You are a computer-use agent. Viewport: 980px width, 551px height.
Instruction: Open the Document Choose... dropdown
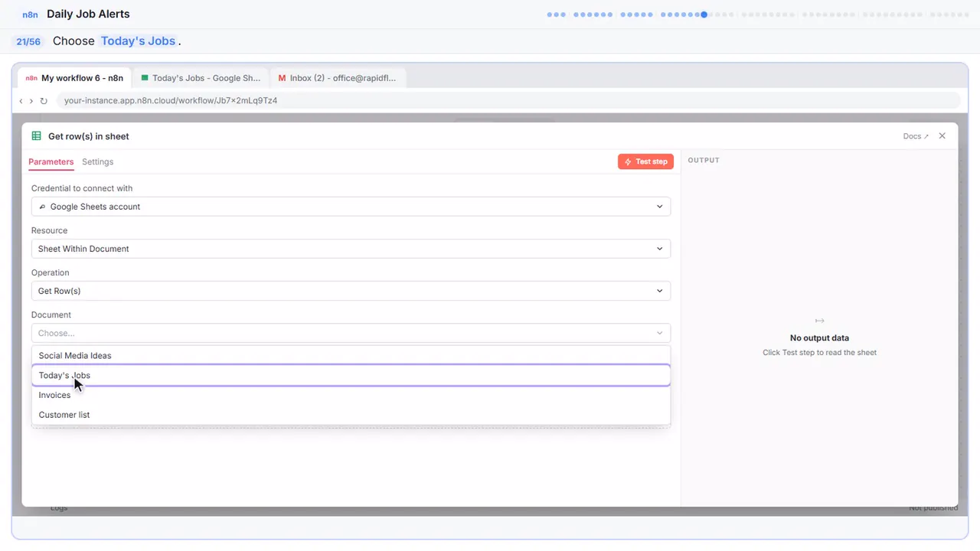tap(351, 333)
